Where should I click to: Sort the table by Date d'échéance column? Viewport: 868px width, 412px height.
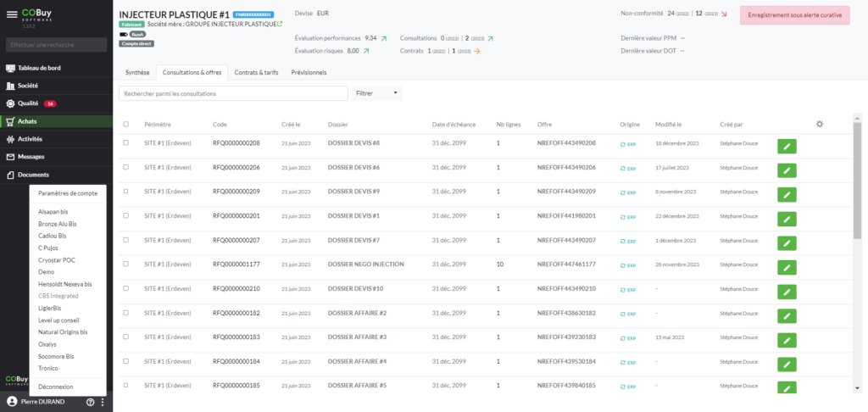[x=454, y=125]
